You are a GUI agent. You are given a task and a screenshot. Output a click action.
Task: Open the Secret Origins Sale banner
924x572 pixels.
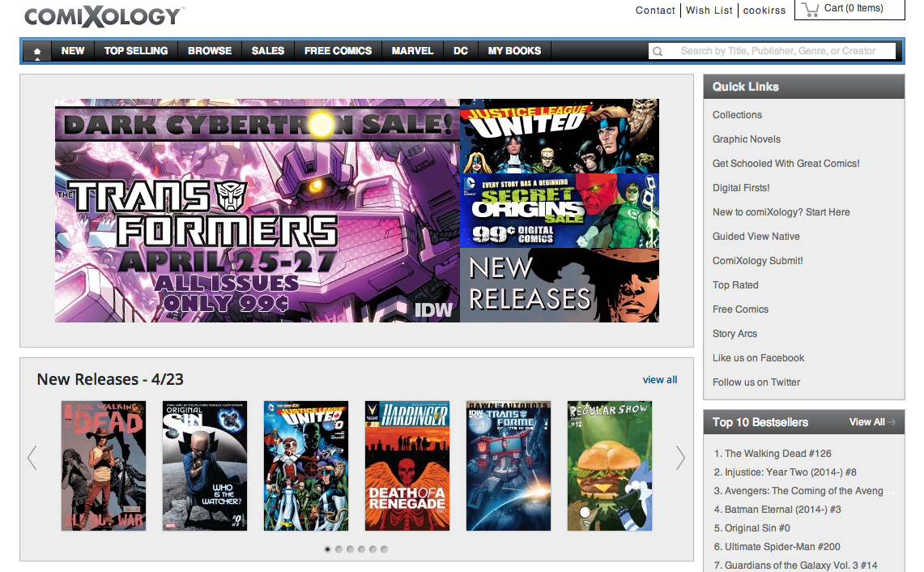(560, 211)
